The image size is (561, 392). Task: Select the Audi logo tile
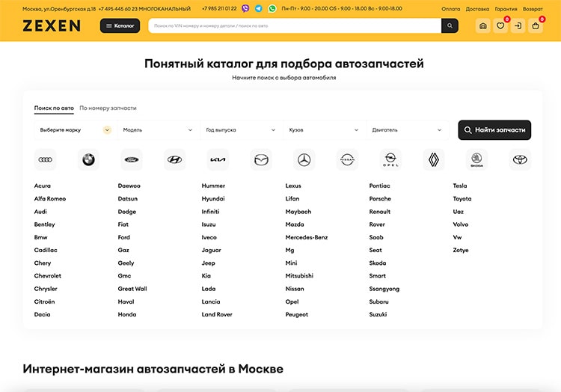tap(45, 159)
